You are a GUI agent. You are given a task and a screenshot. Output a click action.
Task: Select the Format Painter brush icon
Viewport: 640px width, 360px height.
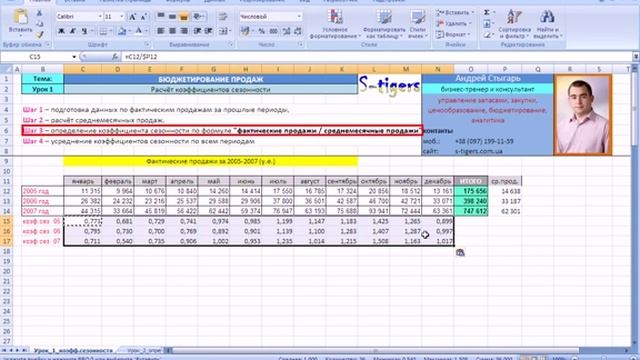[40, 34]
